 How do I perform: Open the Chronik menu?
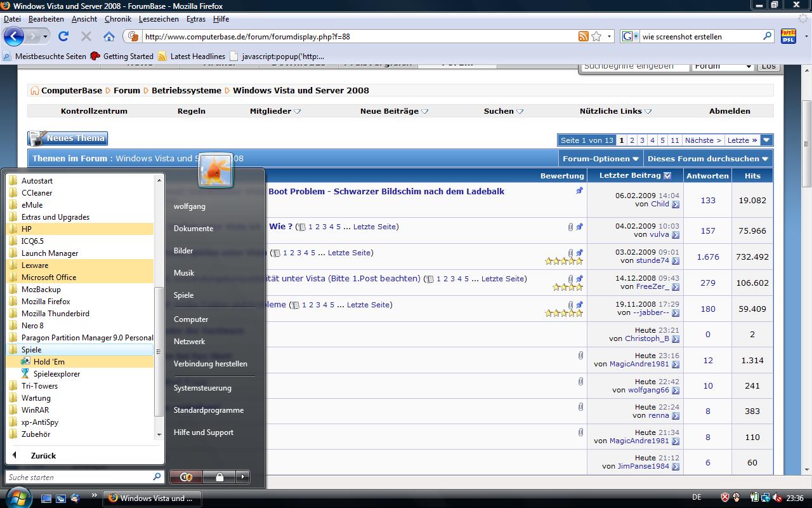118,19
